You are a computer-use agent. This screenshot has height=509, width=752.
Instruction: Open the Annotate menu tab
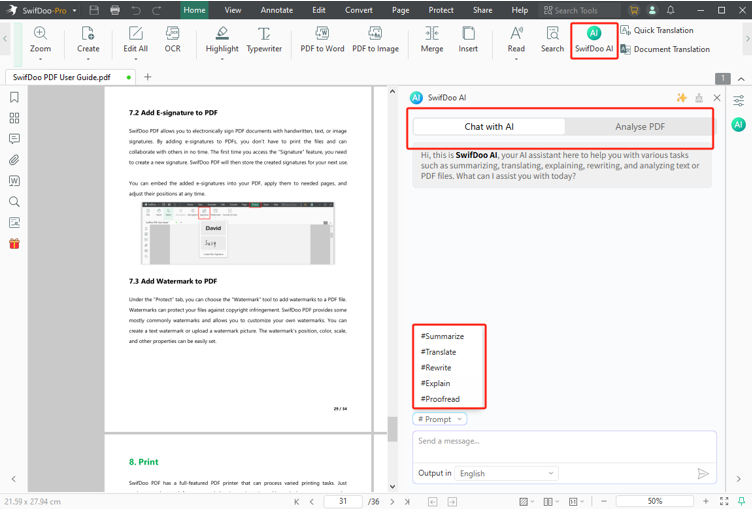pos(277,10)
